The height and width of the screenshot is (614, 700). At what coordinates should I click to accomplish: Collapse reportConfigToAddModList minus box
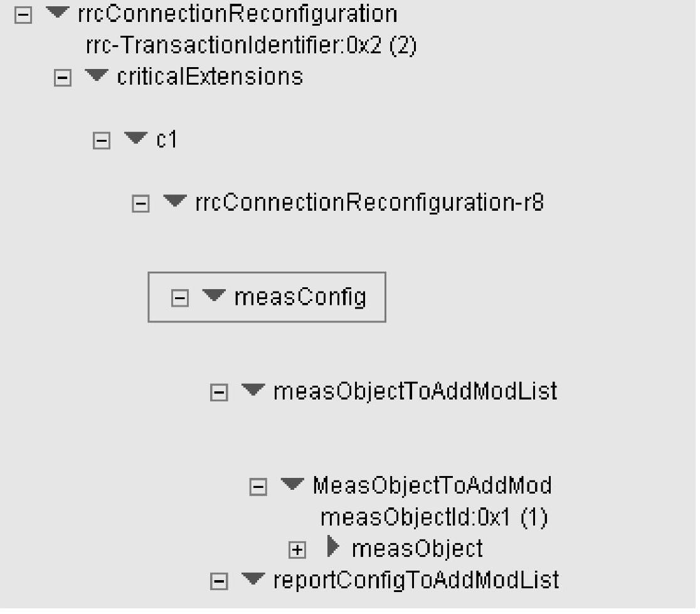[218, 582]
